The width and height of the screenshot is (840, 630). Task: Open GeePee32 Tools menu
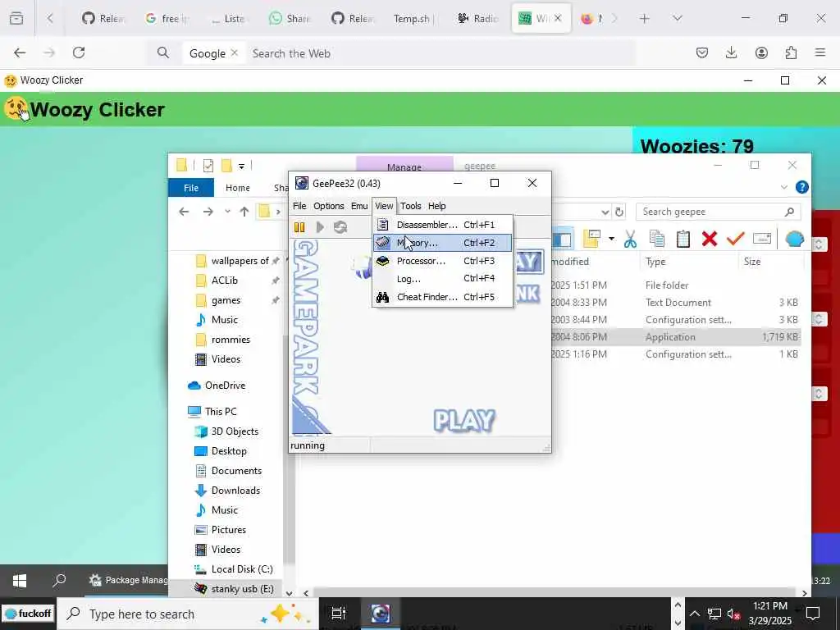(x=410, y=206)
